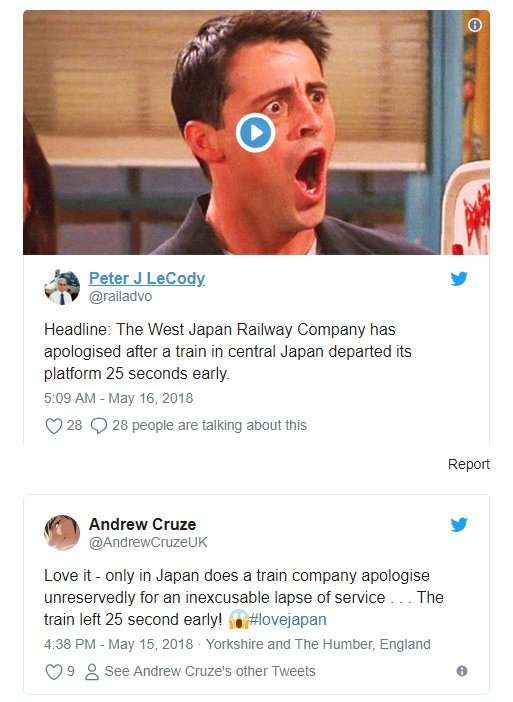Click the @railadvo handle
Viewport: 513px width, 702px height.
(x=120, y=296)
